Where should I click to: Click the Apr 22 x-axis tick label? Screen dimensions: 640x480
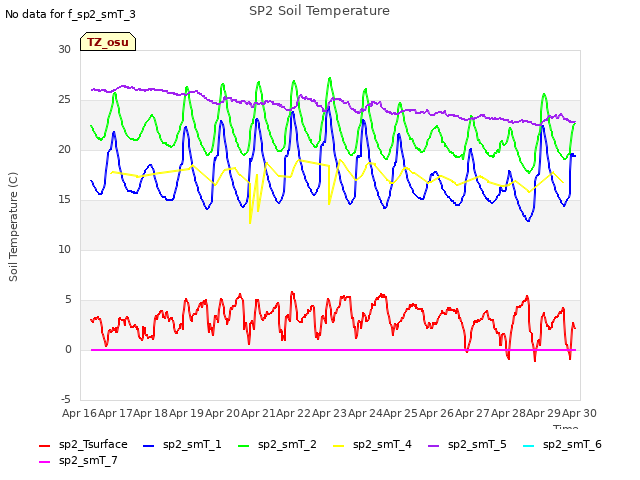293,413
